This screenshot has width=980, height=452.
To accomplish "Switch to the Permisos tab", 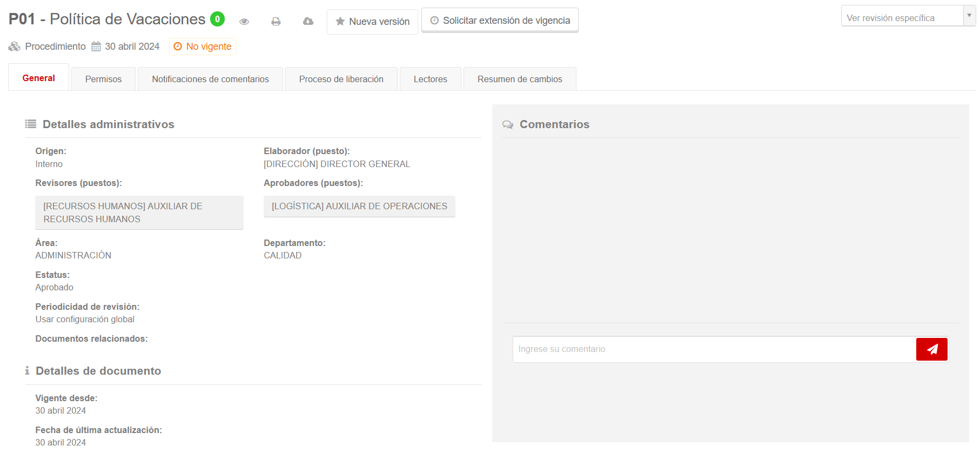I will pyautogui.click(x=103, y=79).
